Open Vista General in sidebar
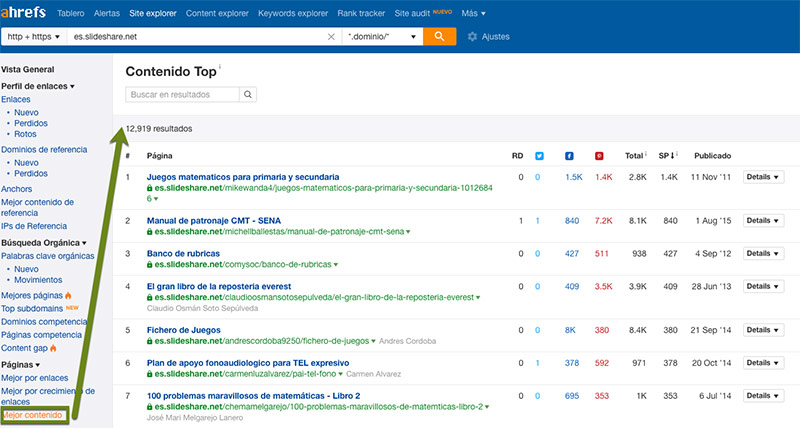 point(28,69)
